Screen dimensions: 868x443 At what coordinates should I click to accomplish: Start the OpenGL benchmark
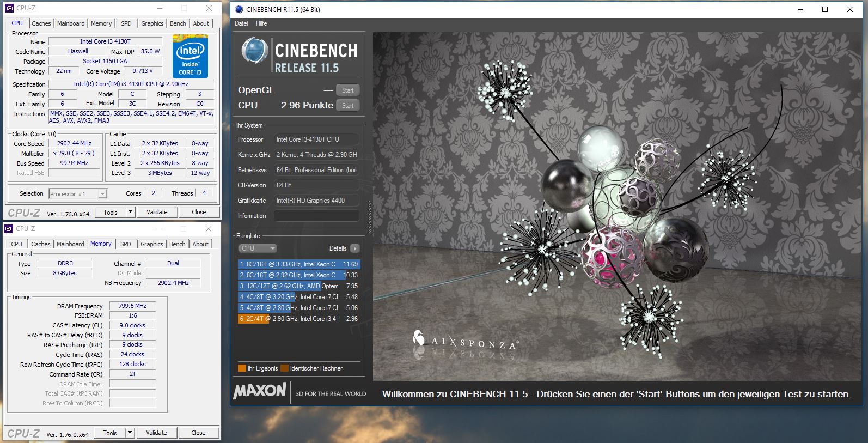(347, 90)
